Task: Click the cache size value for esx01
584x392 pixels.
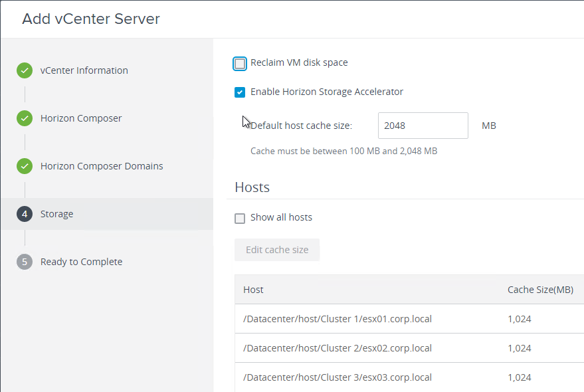Action: pyautogui.click(x=520, y=319)
